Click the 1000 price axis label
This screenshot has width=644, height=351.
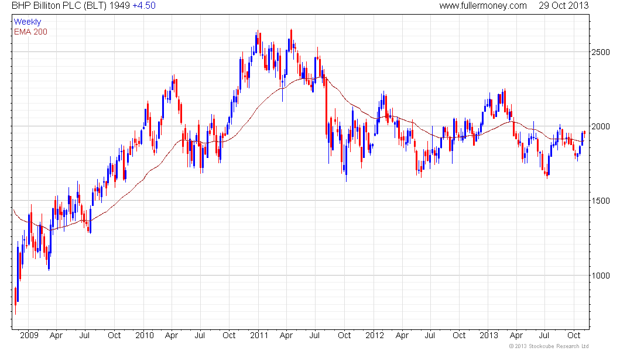point(601,276)
